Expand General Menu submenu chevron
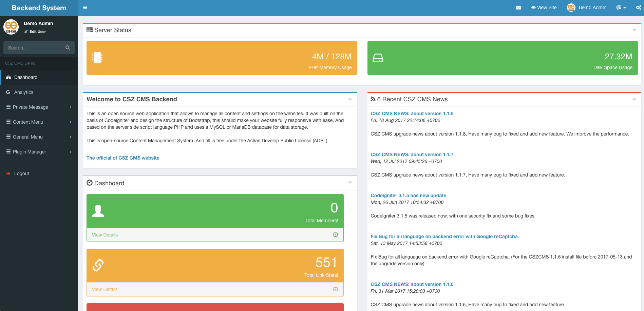Image resolution: width=644 pixels, height=311 pixels. tap(71, 137)
